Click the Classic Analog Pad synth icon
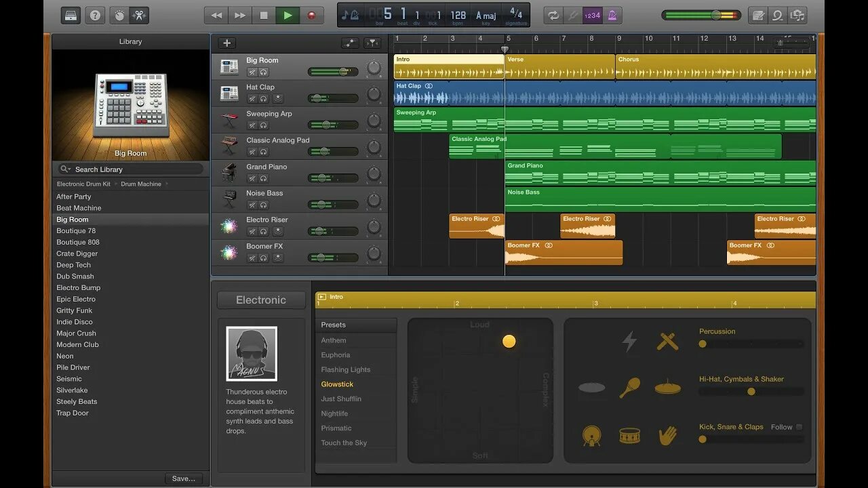868x488 pixels. click(x=229, y=146)
